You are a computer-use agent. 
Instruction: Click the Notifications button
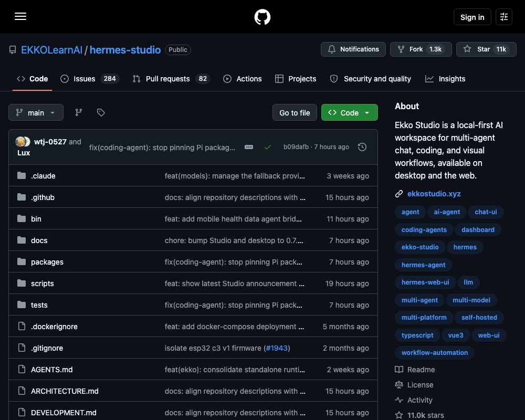click(353, 49)
